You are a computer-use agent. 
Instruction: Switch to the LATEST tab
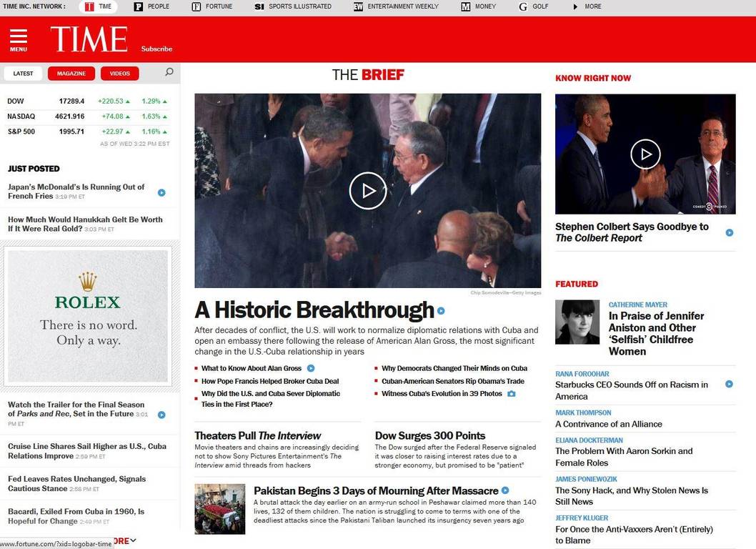coord(23,74)
